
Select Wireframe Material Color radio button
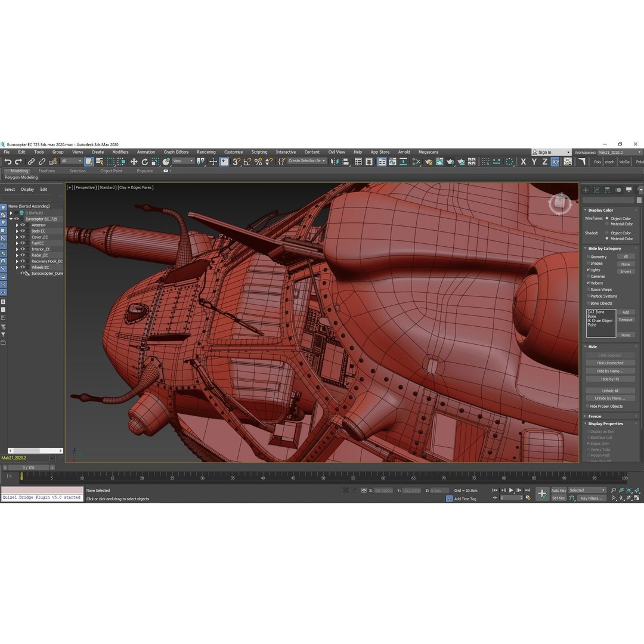[x=606, y=224]
